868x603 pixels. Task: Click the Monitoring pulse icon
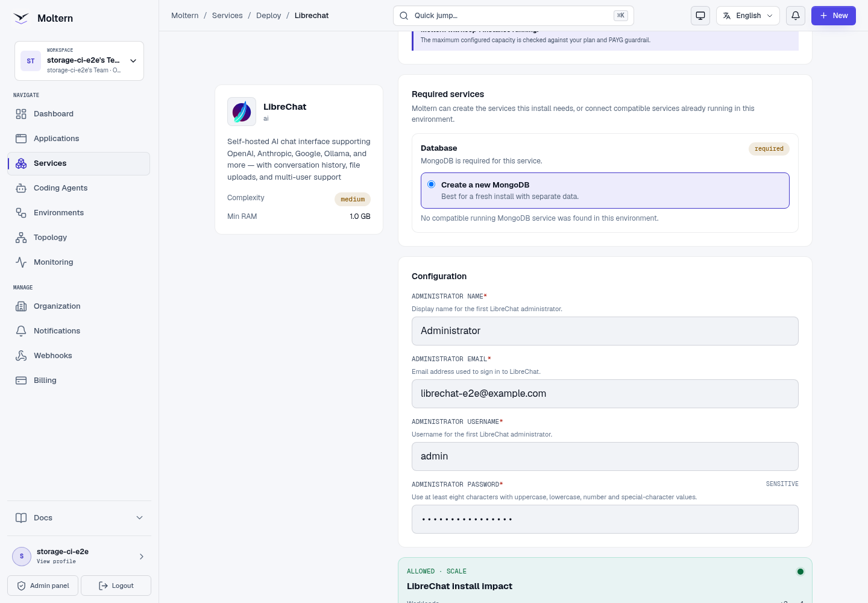coord(21,262)
